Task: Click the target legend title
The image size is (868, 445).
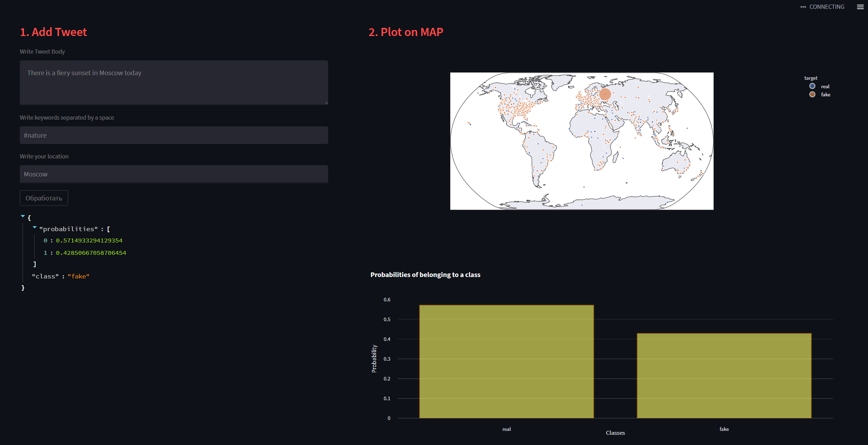Action: pos(811,78)
